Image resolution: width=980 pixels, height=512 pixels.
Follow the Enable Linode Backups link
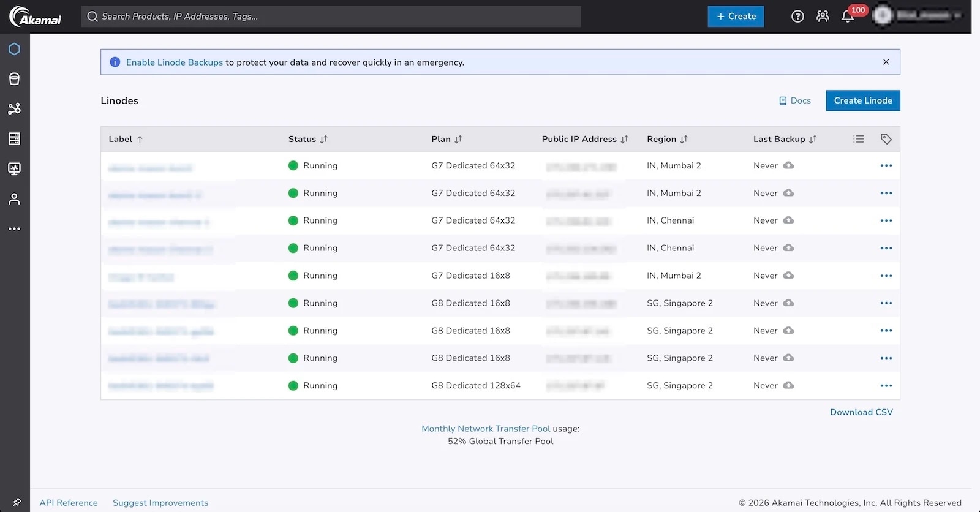tap(175, 62)
